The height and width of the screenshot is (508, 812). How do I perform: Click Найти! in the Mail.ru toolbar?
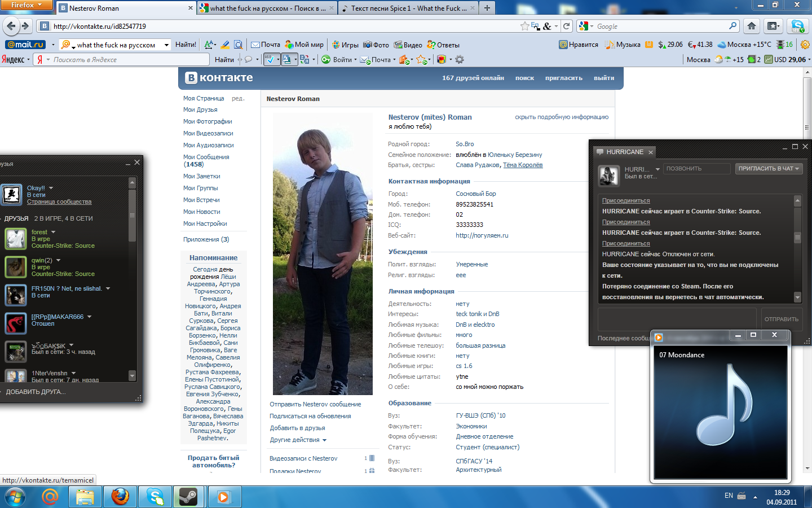(x=186, y=45)
